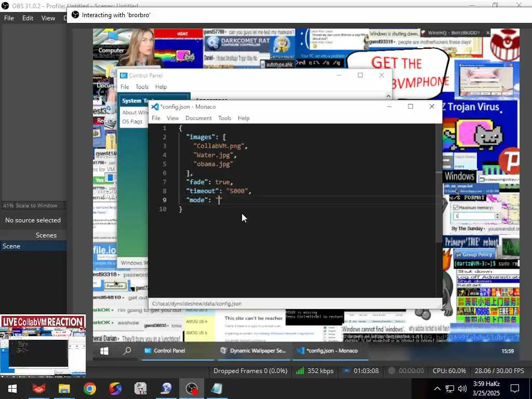Screen dimensions: 532x399
Task: Click the config.json file path in status bar
Action: click(197, 303)
